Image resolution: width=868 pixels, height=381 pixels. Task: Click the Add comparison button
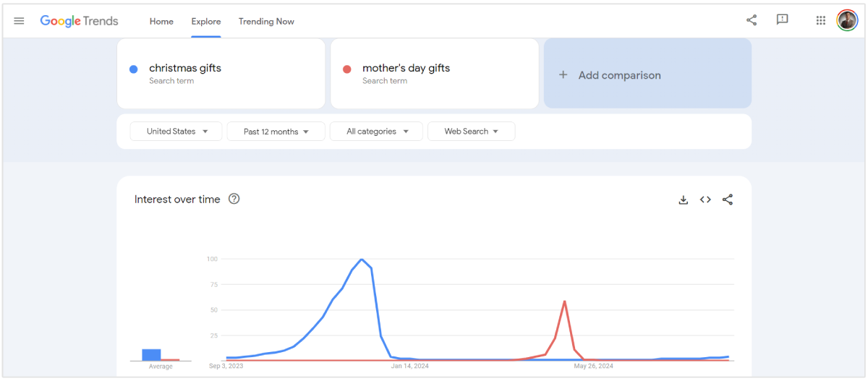647,75
